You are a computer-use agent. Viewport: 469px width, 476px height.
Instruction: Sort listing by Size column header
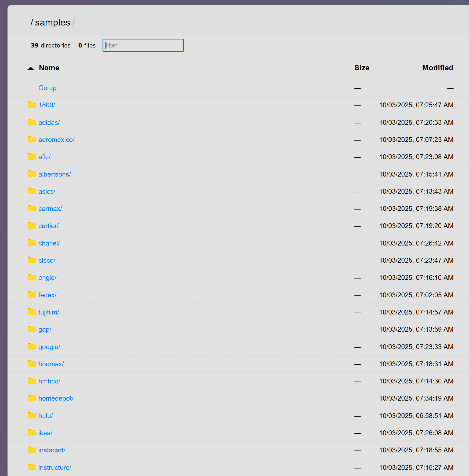pyautogui.click(x=361, y=68)
